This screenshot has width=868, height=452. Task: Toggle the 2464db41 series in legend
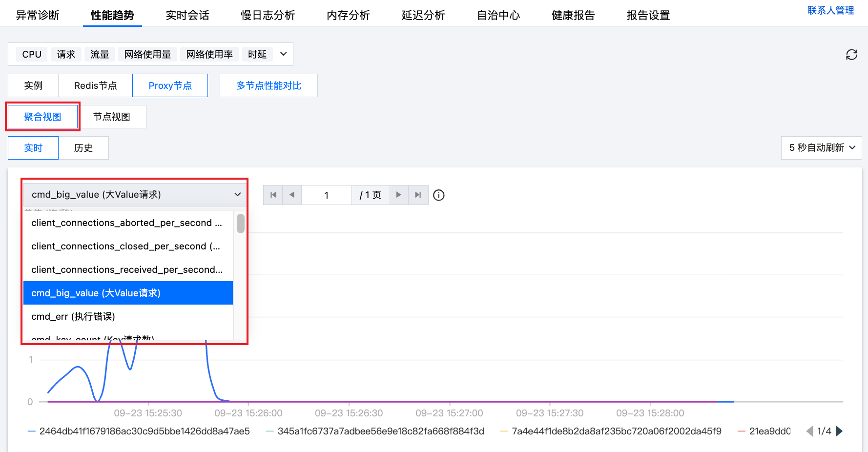(x=139, y=431)
